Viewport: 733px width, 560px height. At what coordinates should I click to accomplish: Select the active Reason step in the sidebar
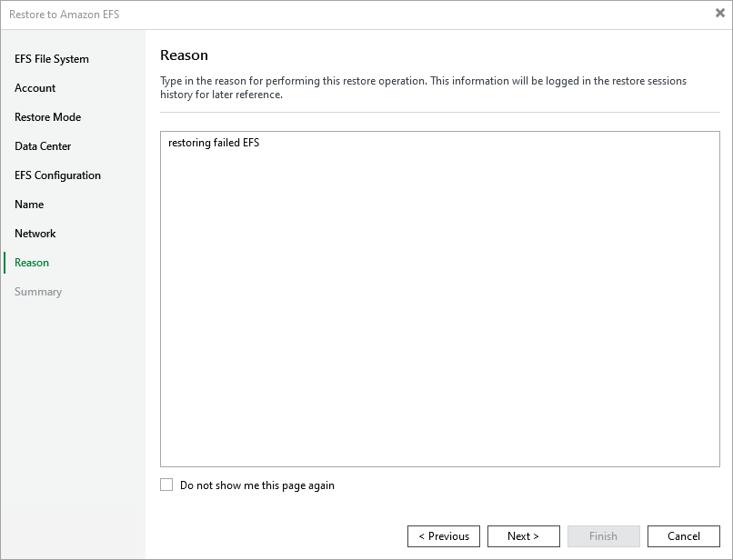(32, 263)
